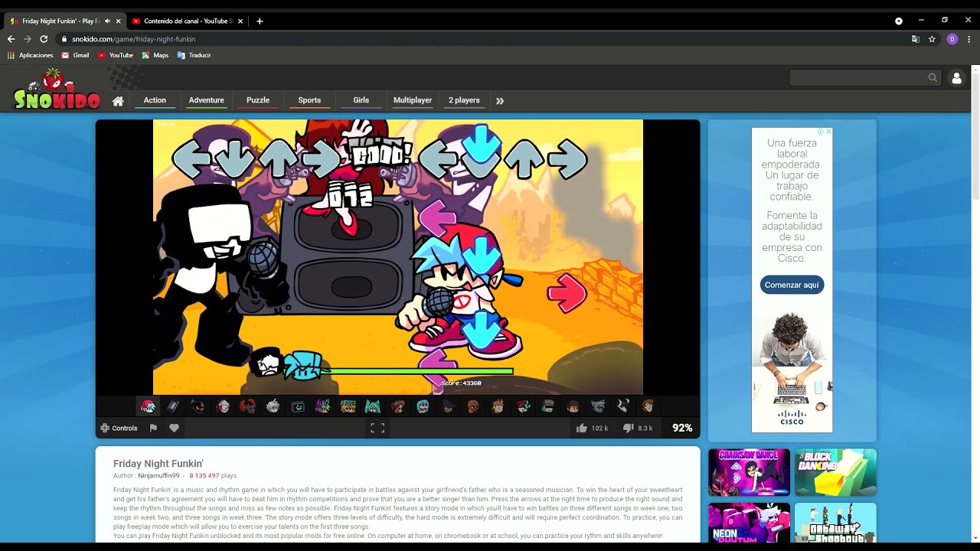The width and height of the screenshot is (980, 551).
Task: Select the yellow lettering mod icon
Action: coord(348,406)
